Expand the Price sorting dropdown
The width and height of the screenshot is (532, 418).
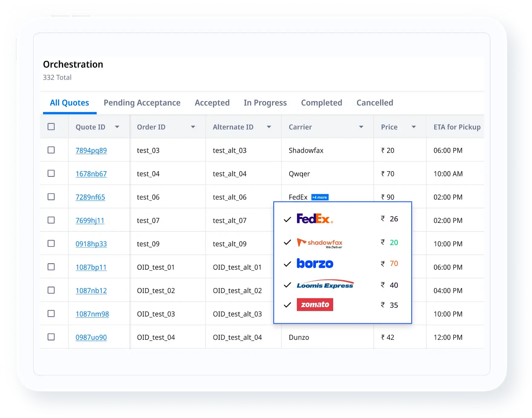click(414, 127)
